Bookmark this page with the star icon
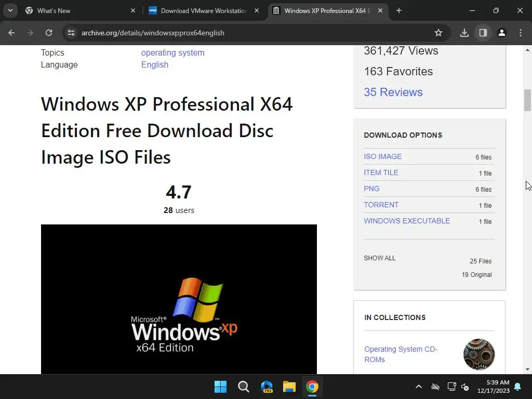The image size is (532, 399). (438, 33)
